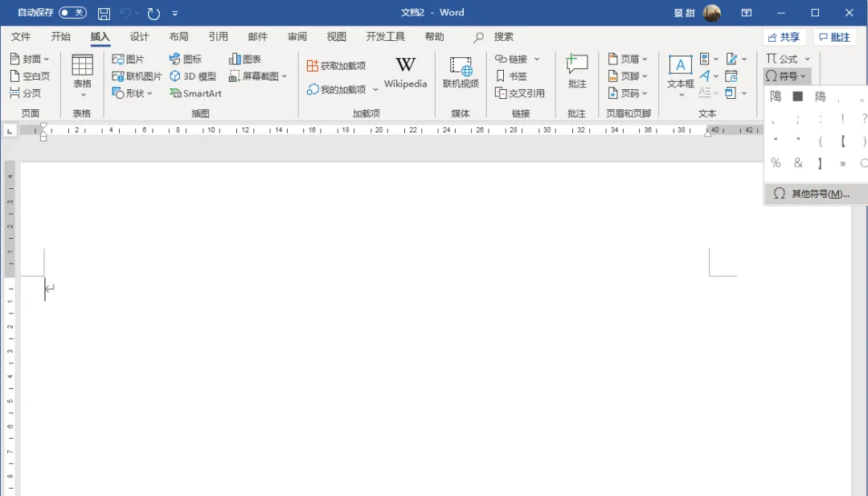
Task: Click 获取加载项 get add-ins
Action: [x=336, y=66]
